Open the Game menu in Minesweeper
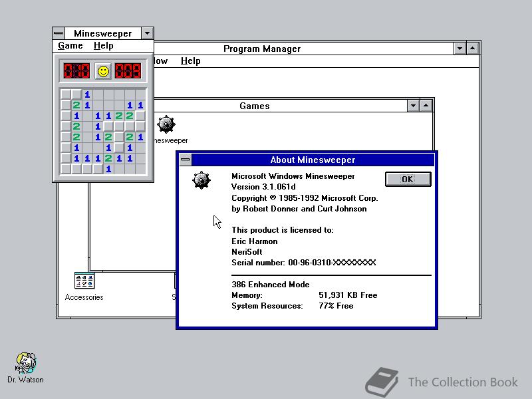 click(x=70, y=45)
